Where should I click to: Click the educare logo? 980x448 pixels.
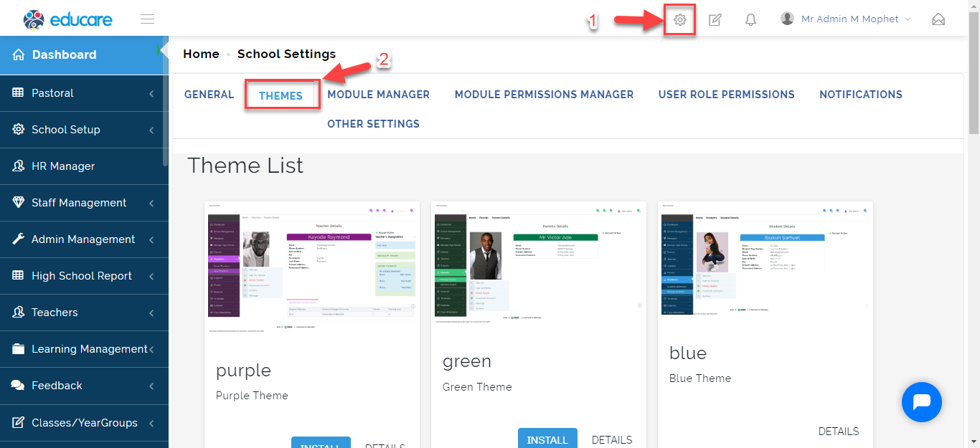point(68,19)
